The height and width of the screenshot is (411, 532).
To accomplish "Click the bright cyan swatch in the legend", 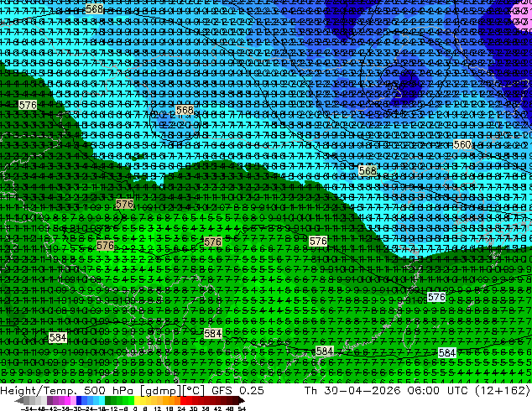I will point(102,400).
